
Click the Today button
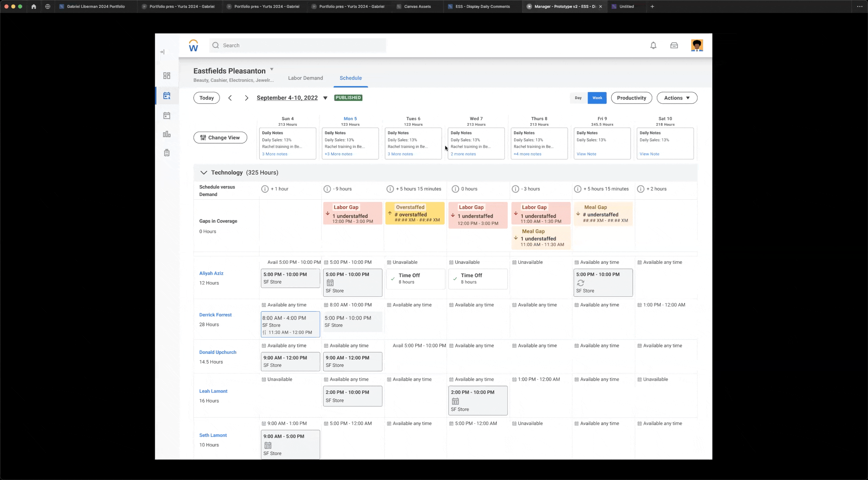207,98
